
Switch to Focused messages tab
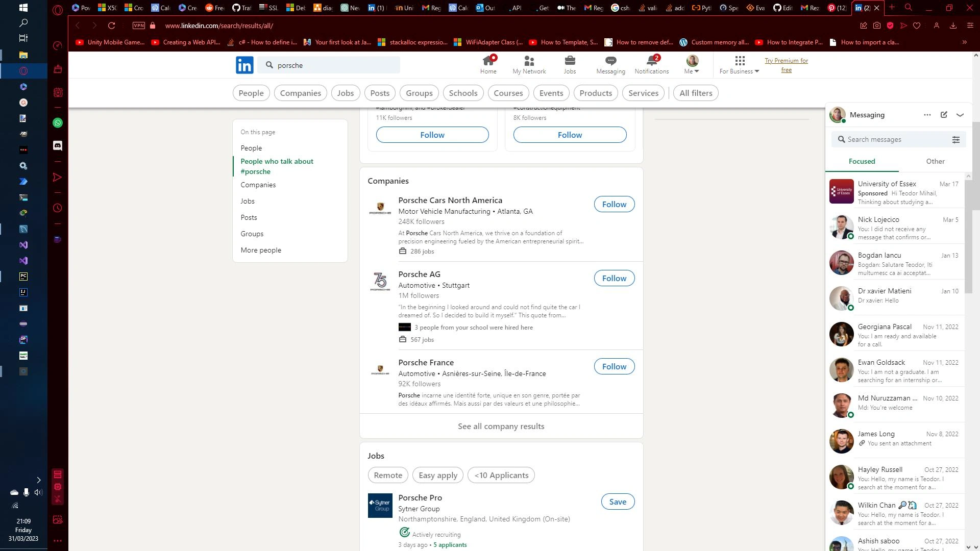(x=862, y=161)
